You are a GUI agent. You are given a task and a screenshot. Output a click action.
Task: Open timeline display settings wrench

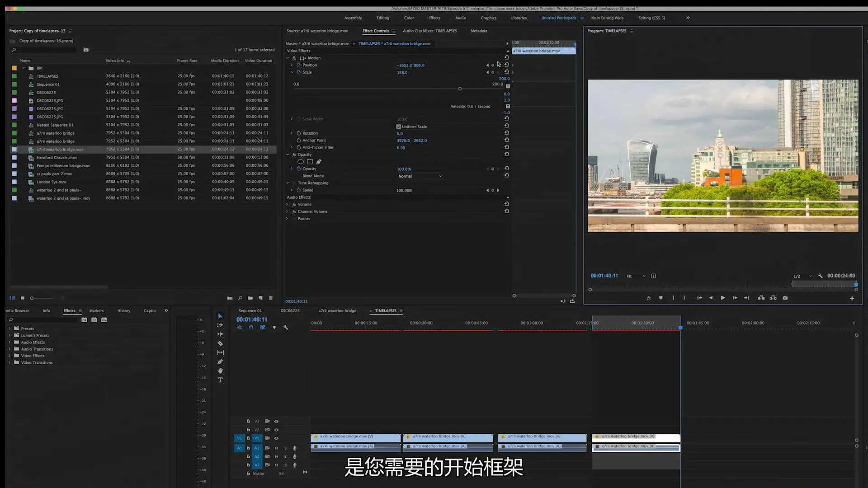pyautogui.click(x=286, y=327)
